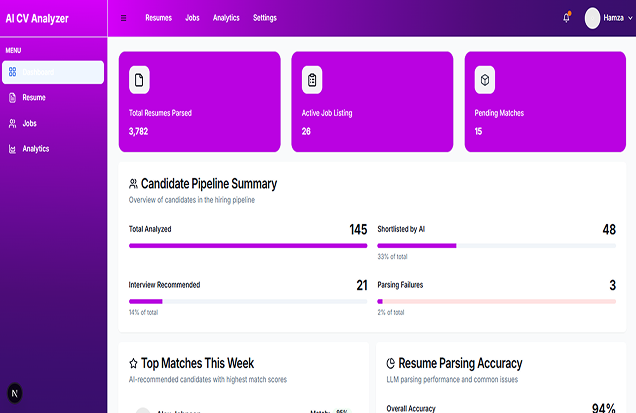636x413 pixels.
Task: Open Jobs in the top navigation
Action: point(192,18)
